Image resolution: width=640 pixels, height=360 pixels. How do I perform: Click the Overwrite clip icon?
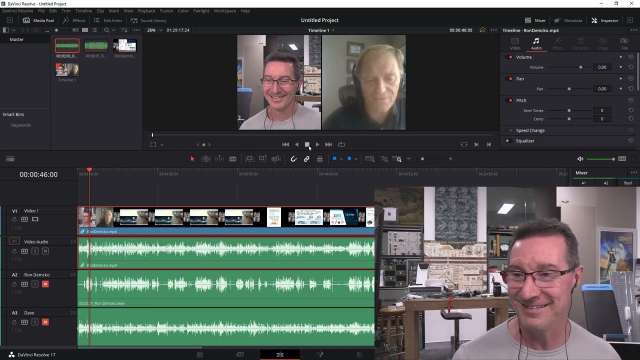pos(262,159)
